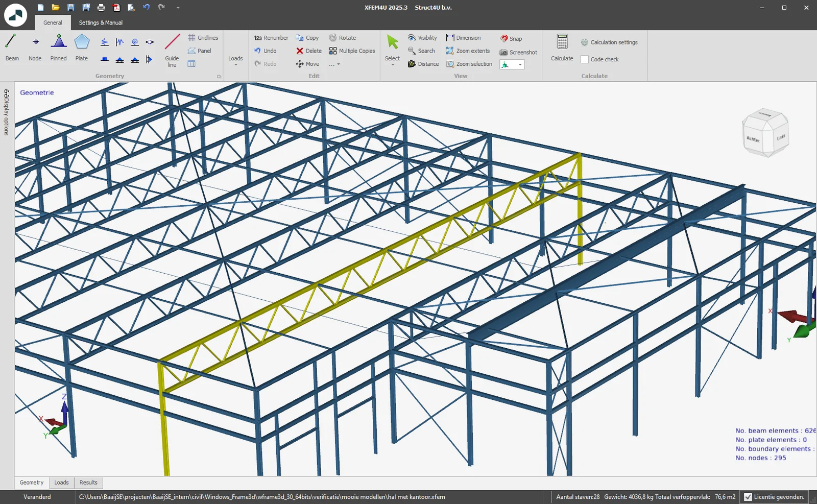This screenshot has height=504, width=817.
Task: Undo via the title bar arrow icon
Action: [147, 8]
